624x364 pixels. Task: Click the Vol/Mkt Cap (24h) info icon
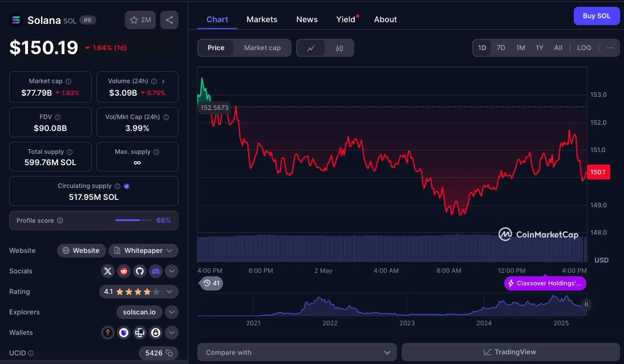[166, 117]
